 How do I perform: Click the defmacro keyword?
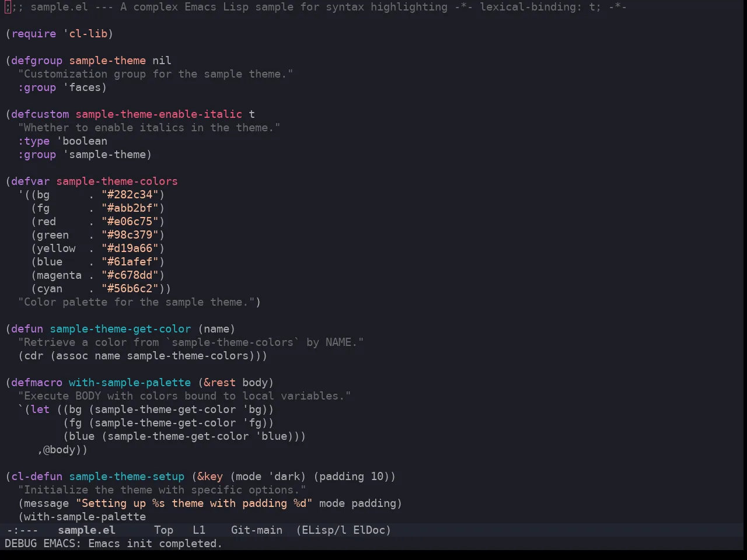click(37, 383)
